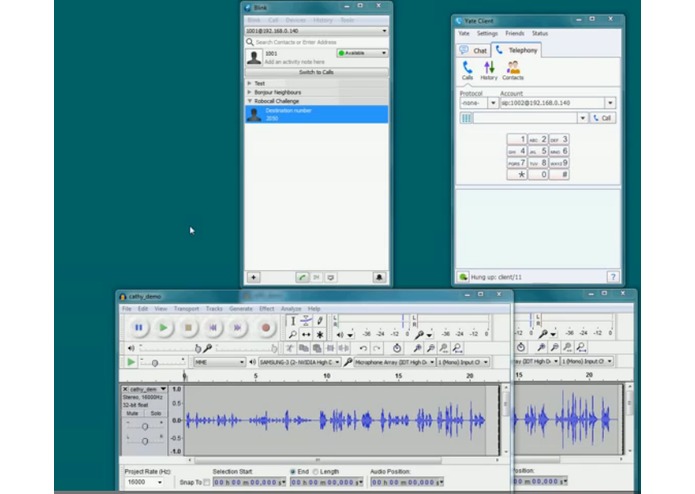This screenshot has height=494, width=695.
Task: Open the Calls view in Yate Client
Action: pyautogui.click(x=467, y=70)
